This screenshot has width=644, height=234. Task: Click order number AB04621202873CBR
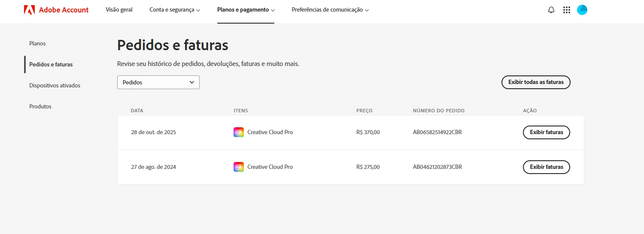click(x=437, y=167)
